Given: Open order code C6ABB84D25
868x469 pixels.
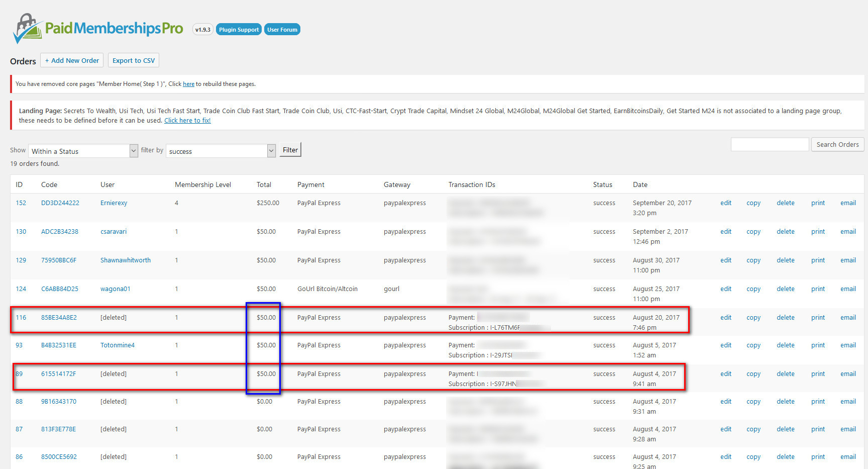Looking at the screenshot, I should point(60,289).
